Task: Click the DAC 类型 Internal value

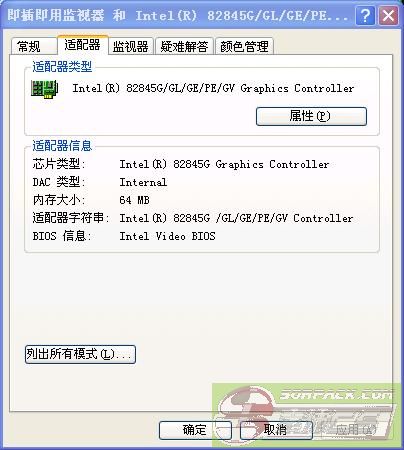Action: pos(143,182)
